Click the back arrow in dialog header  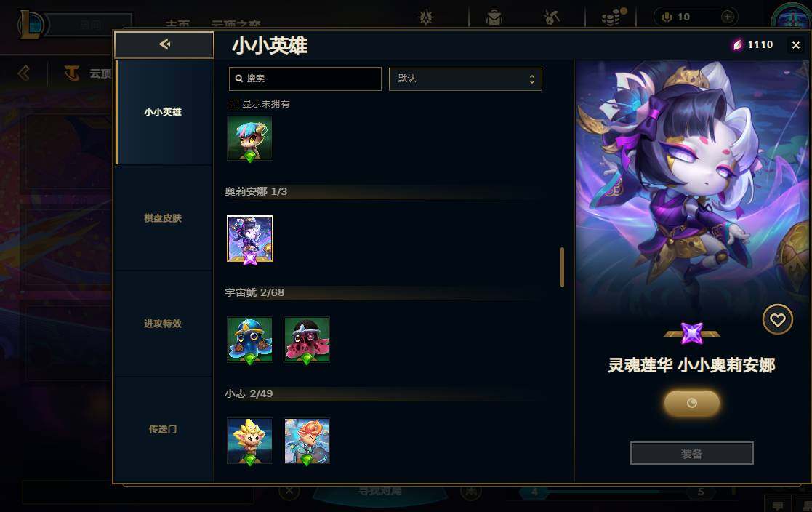click(164, 44)
